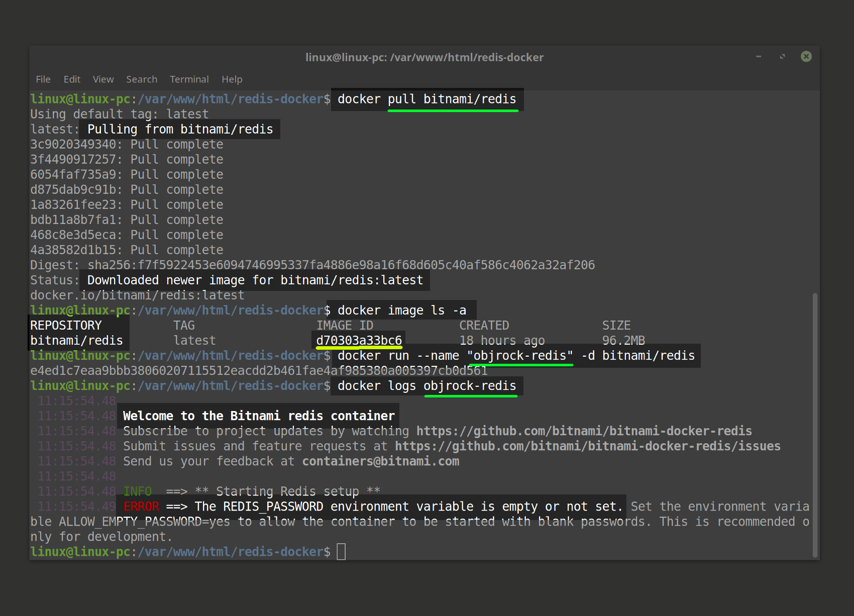This screenshot has width=854, height=616.
Task: Click layer line 6054faf735a9 Pull complete
Action: [127, 174]
